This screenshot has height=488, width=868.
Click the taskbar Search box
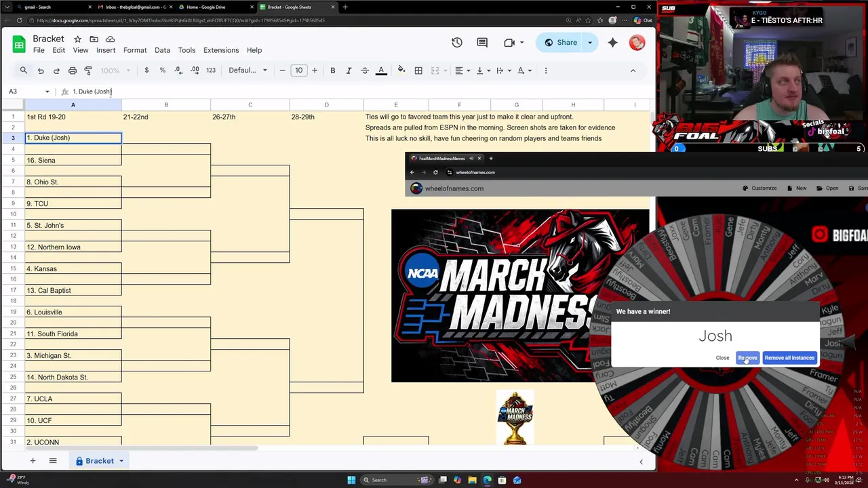(395, 480)
